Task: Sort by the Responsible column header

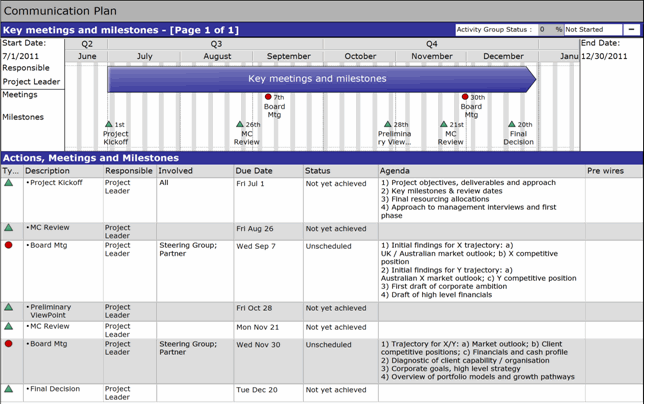Action: pyautogui.click(x=130, y=171)
